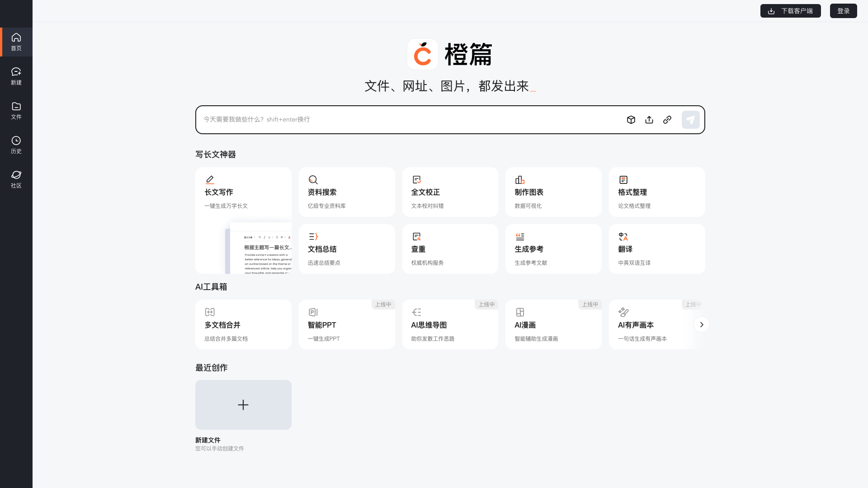Click the text 您可以手动创建文件
The width and height of the screenshot is (868, 488).
pyautogui.click(x=220, y=449)
